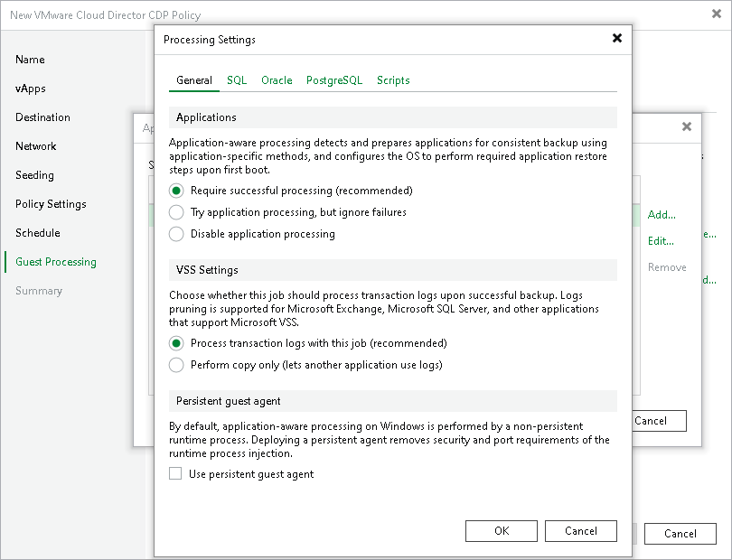
Task: Select Require successful processing radio button
Action: (x=176, y=191)
